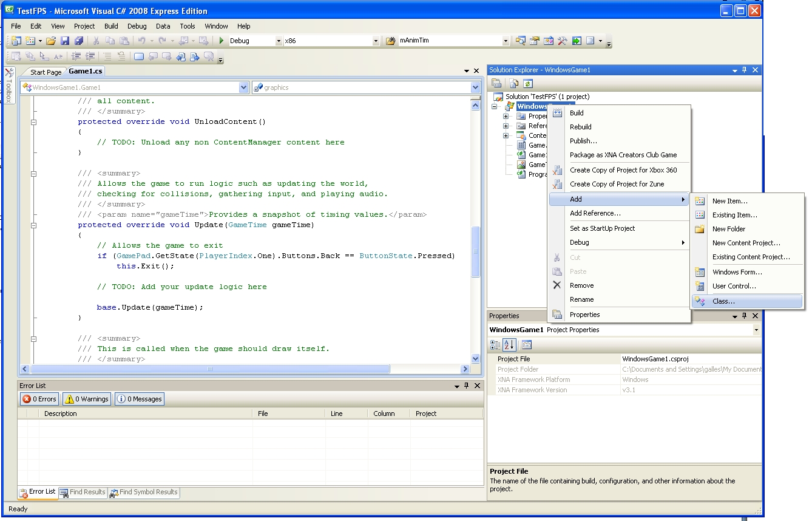This screenshot has width=812, height=521.
Task: Decrease line indent toolbar icon
Action: pos(76,56)
